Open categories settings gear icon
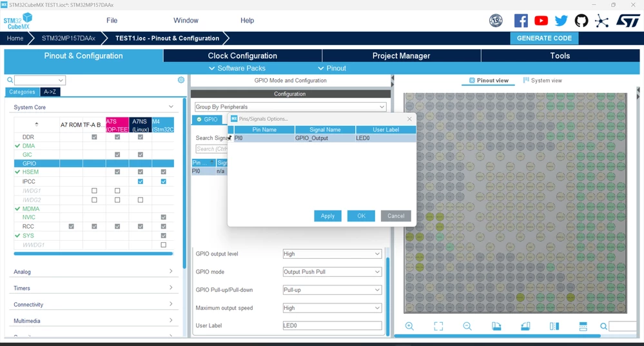This screenshot has height=346, width=644. click(x=181, y=80)
